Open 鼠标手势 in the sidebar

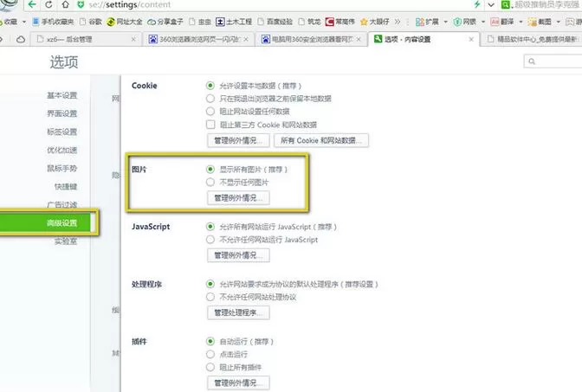(62, 168)
